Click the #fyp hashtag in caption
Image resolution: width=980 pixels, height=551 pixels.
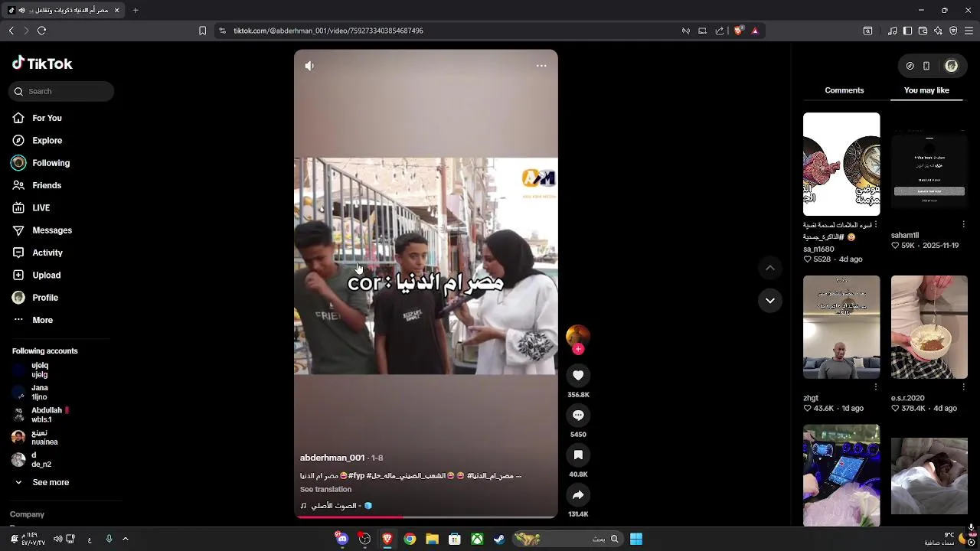356,476
